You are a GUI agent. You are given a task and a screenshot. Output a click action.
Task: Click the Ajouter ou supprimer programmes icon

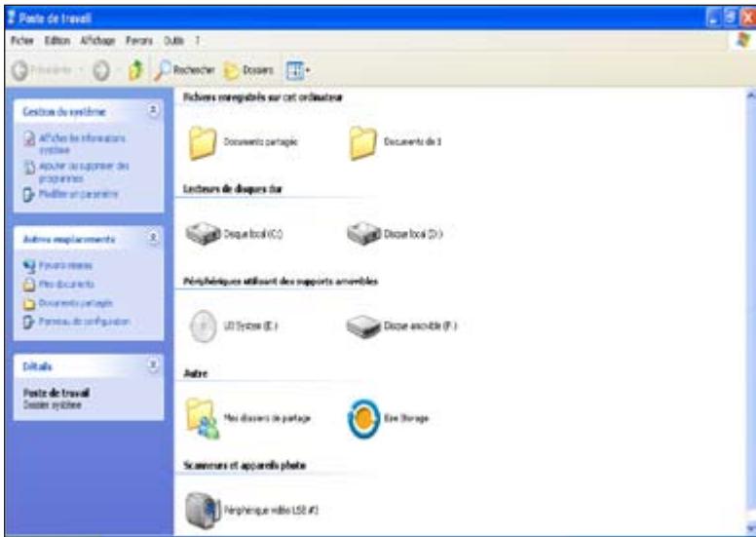pyautogui.click(x=29, y=167)
